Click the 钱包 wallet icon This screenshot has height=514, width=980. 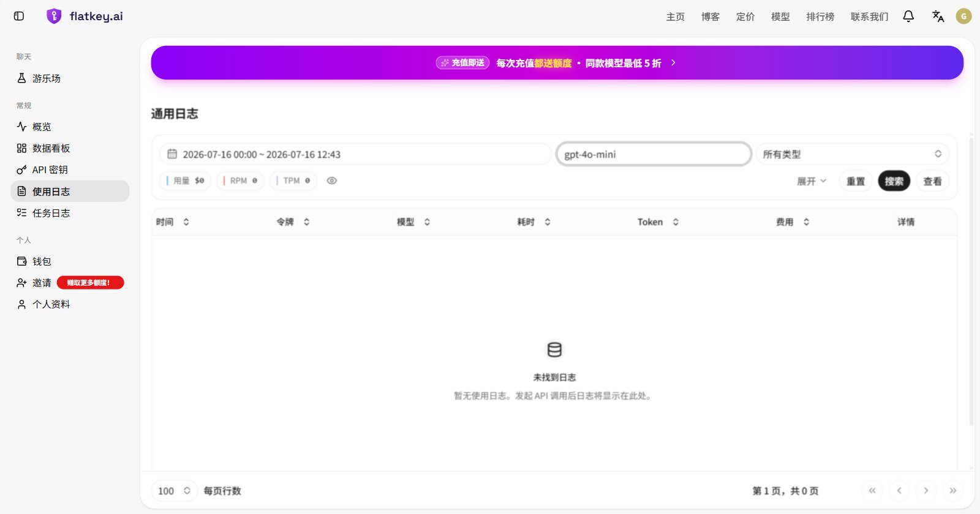21,261
